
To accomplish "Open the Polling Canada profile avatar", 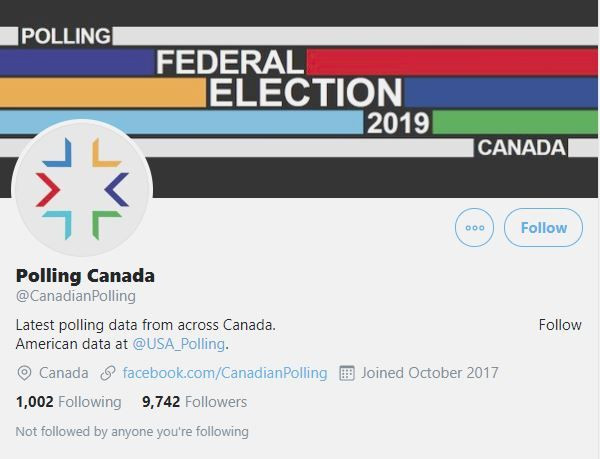I will (x=82, y=188).
